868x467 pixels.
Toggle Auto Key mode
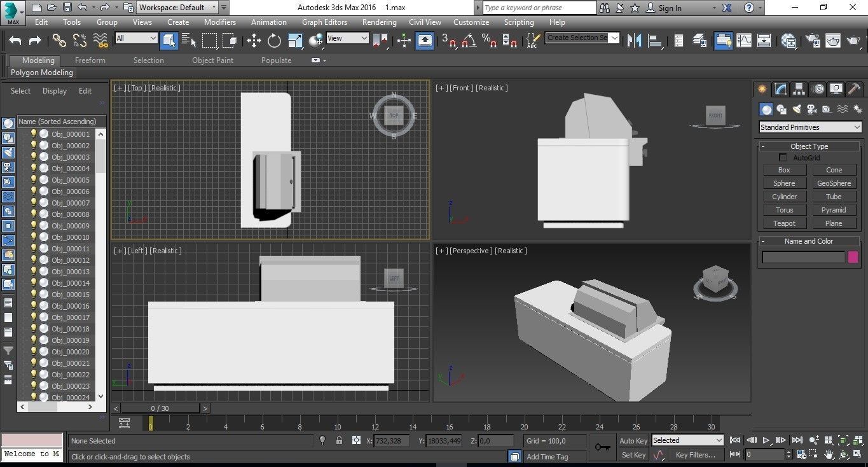633,441
